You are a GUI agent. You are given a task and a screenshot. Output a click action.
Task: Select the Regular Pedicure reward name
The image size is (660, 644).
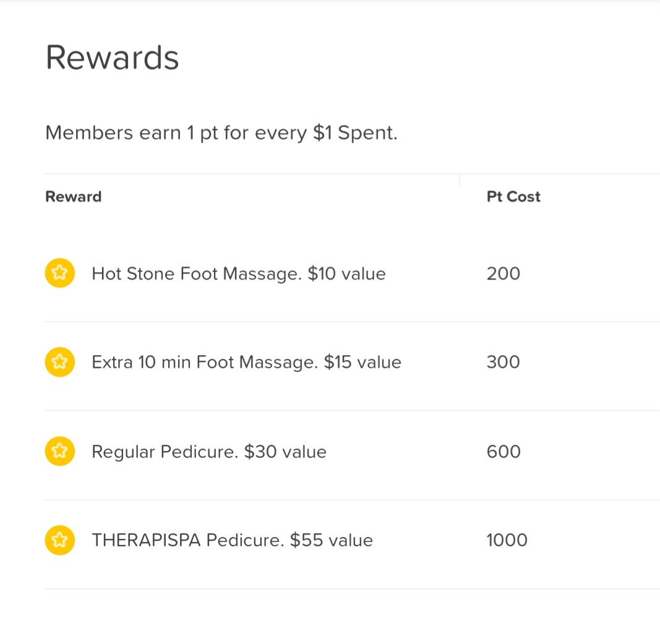(x=165, y=452)
